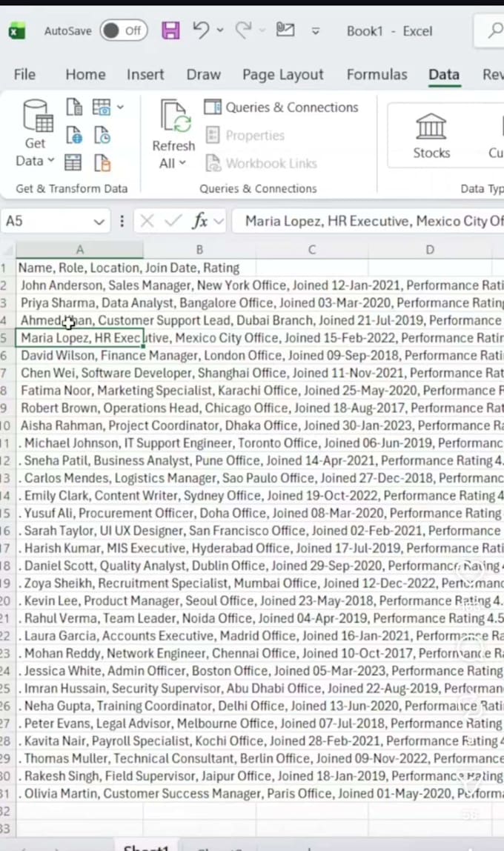Viewport: 504px width, 851px height.
Task: Select column B header
Action: coord(199,250)
